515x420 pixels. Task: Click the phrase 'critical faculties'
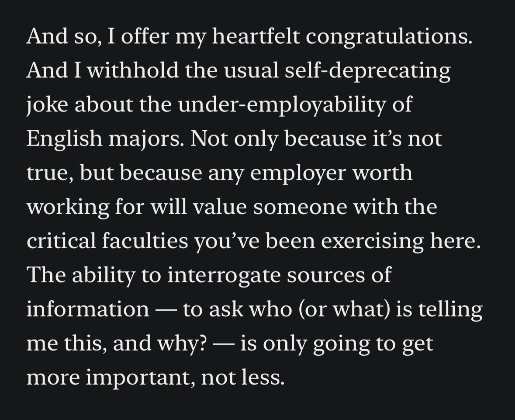coord(107,241)
